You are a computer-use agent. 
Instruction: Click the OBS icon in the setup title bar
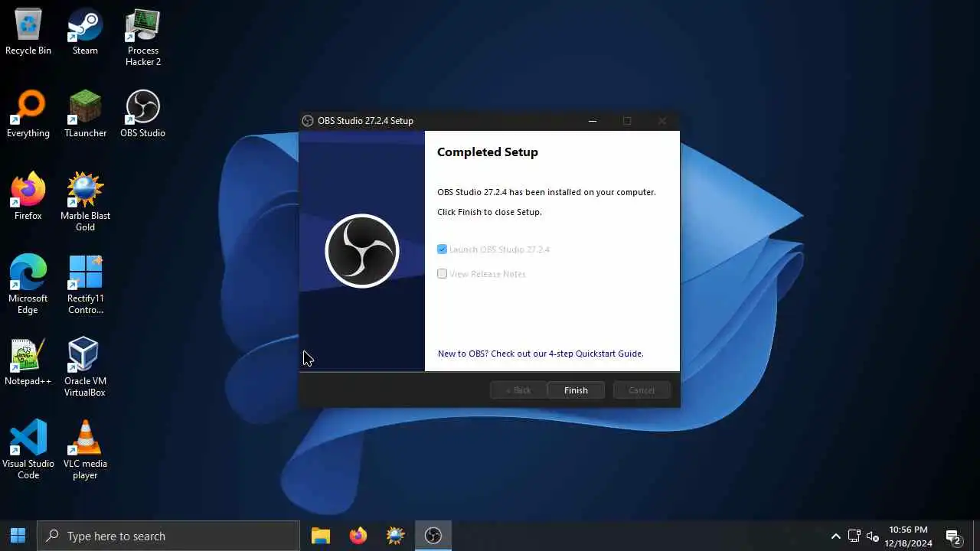coord(308,121)
